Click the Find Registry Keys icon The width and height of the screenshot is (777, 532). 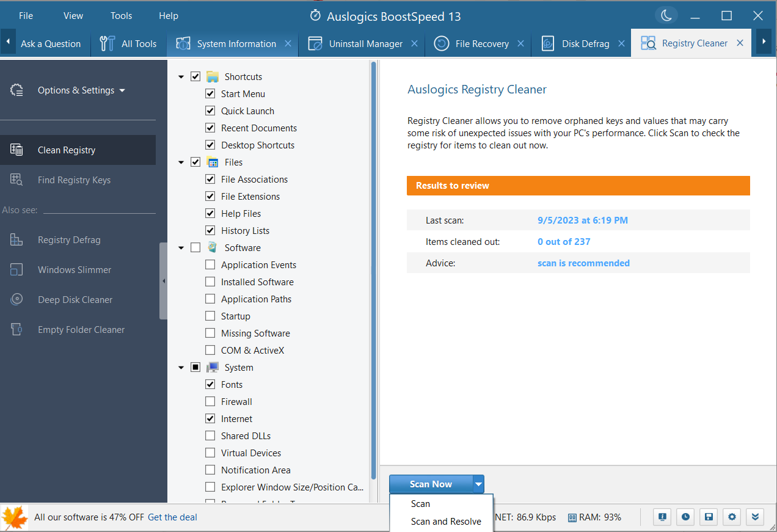(x=16, y=180)
